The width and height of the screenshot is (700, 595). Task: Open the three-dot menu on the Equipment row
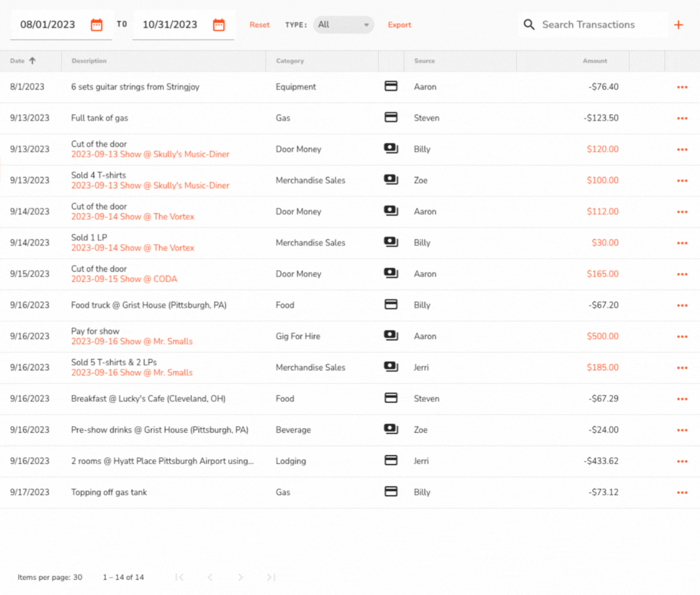pos(682,87)
